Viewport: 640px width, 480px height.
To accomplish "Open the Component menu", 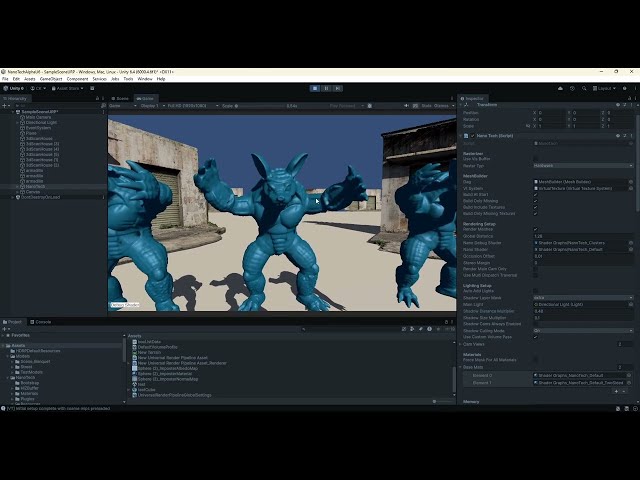I will coord(77,79).
